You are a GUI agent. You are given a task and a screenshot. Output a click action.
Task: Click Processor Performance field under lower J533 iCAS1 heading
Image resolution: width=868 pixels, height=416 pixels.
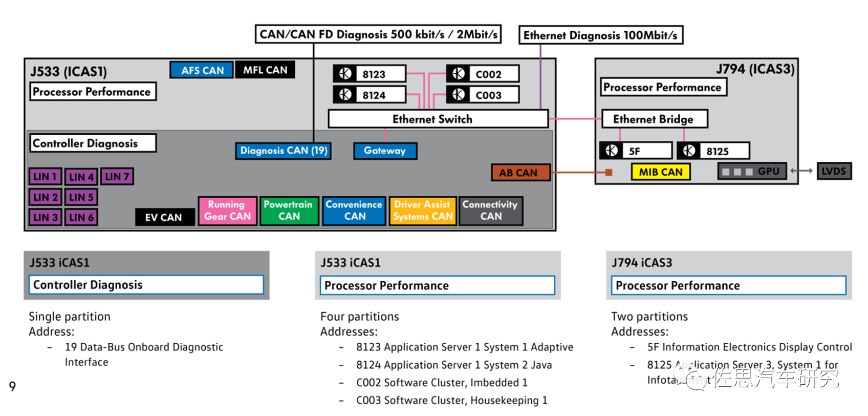coord(438,285)
